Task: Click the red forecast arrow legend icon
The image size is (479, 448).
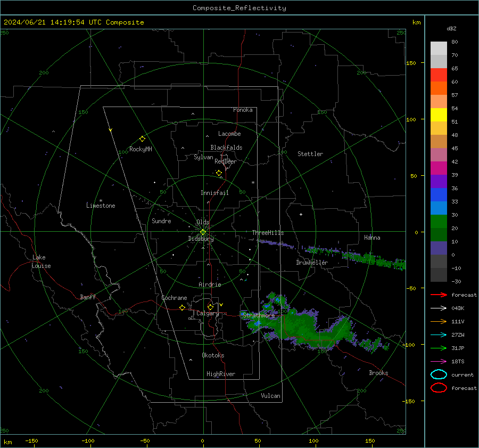Action: pyautogui.click(x=439, y=295)
